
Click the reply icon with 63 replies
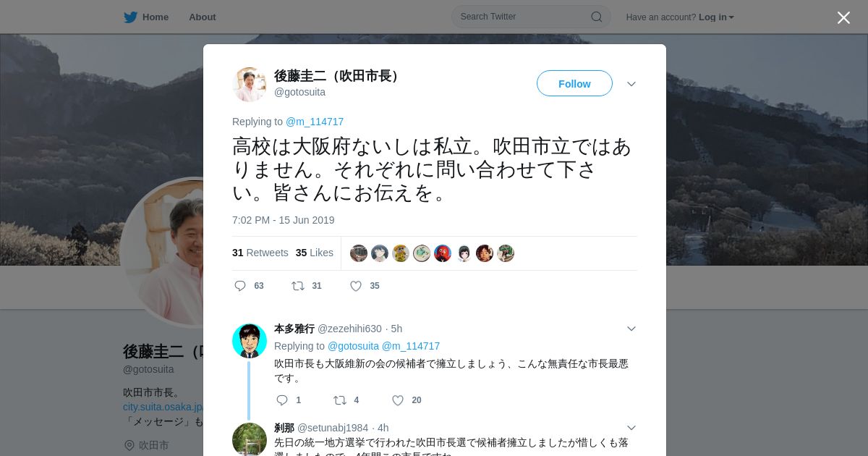(x=240, y=286)
